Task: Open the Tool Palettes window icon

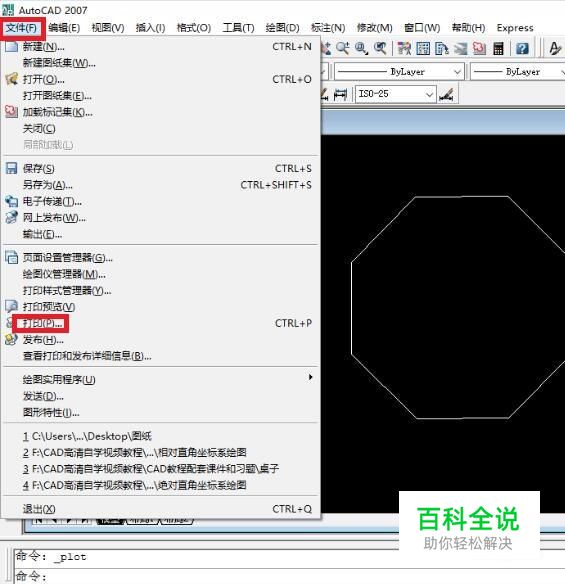Action: (442, 48)
